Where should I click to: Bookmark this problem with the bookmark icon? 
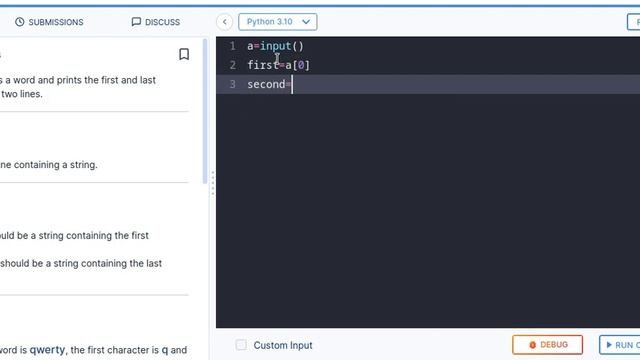pyautogui.click(x=184, y=54)
